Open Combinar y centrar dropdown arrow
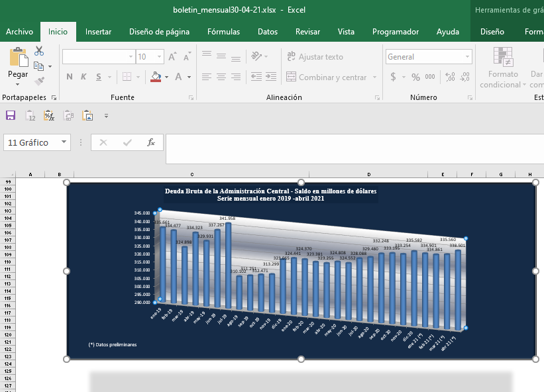This screenshot has height=392, width=544. tap(374, 77)
